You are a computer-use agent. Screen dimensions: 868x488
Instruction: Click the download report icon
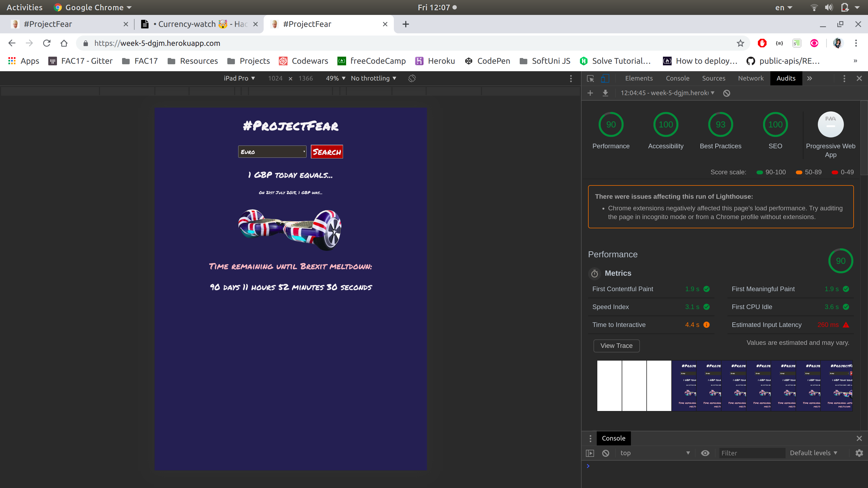point(605,93)
